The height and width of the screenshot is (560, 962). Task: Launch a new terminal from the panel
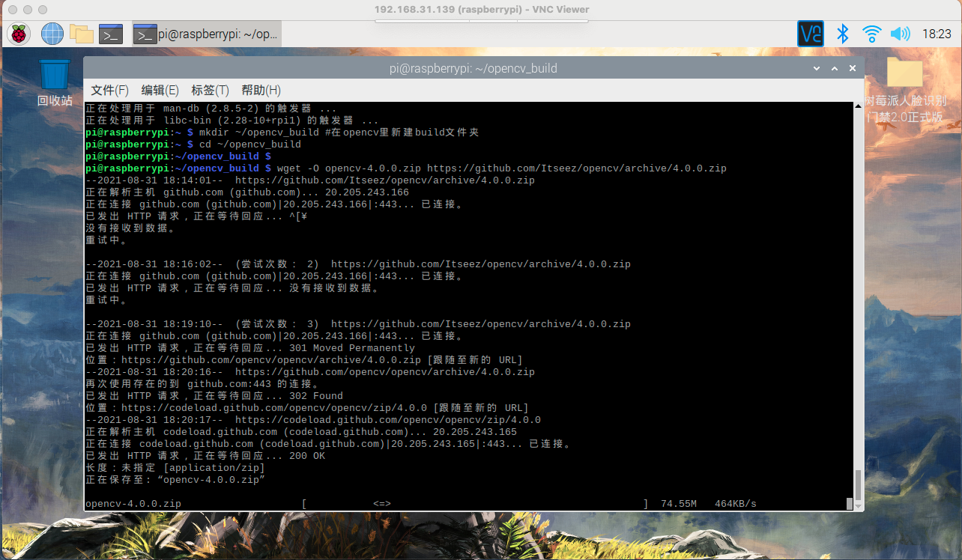pos(111,34)
